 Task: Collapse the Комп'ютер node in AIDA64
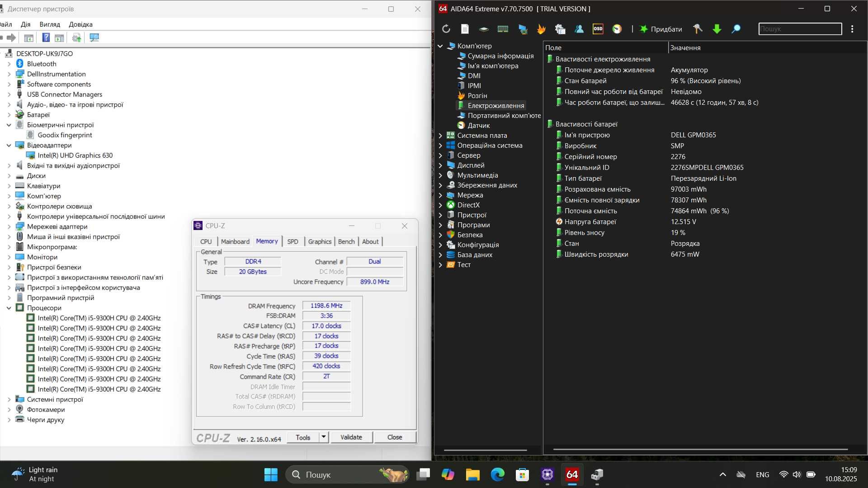coord(440,46)
